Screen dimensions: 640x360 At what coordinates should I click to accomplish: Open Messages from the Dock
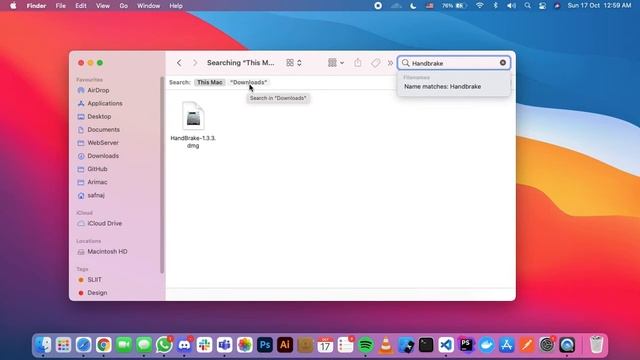[144, 345]
